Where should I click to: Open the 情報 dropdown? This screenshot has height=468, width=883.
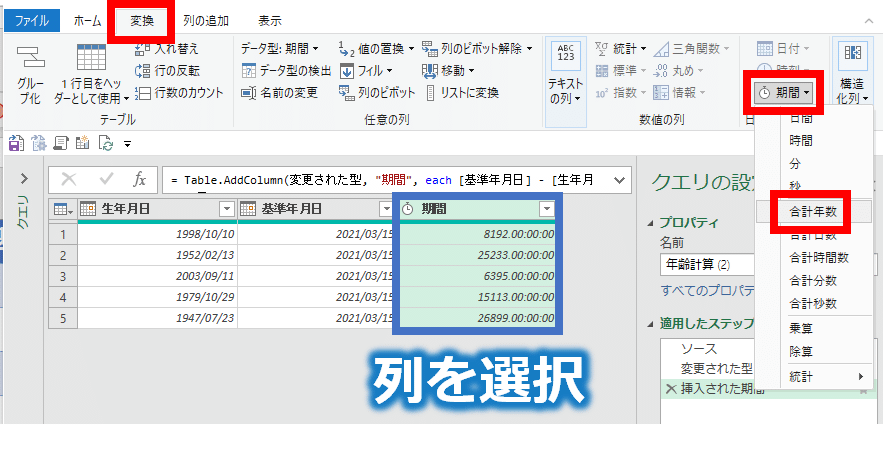coord(680,92)
